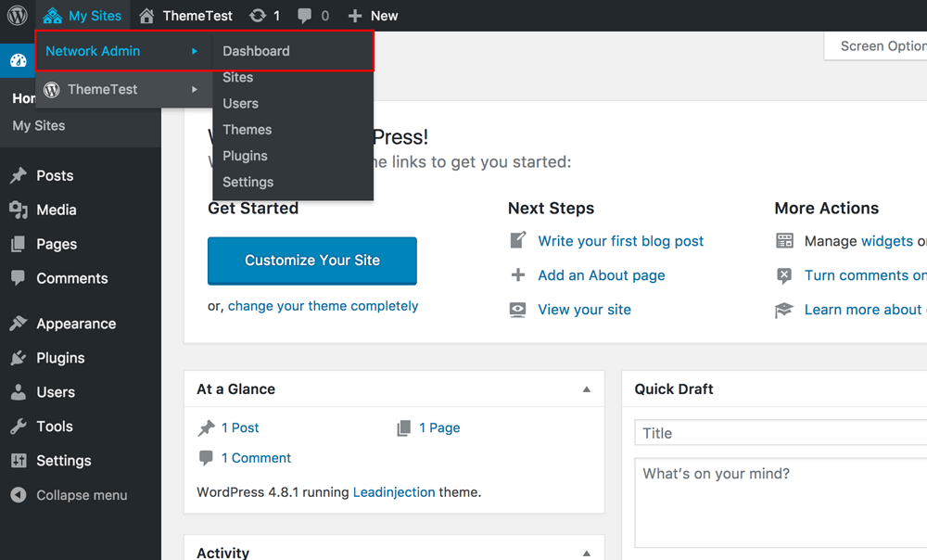Open the comments bubble icon in the admin bar
The width and height of the screenshot is (927, 560).
304,16
